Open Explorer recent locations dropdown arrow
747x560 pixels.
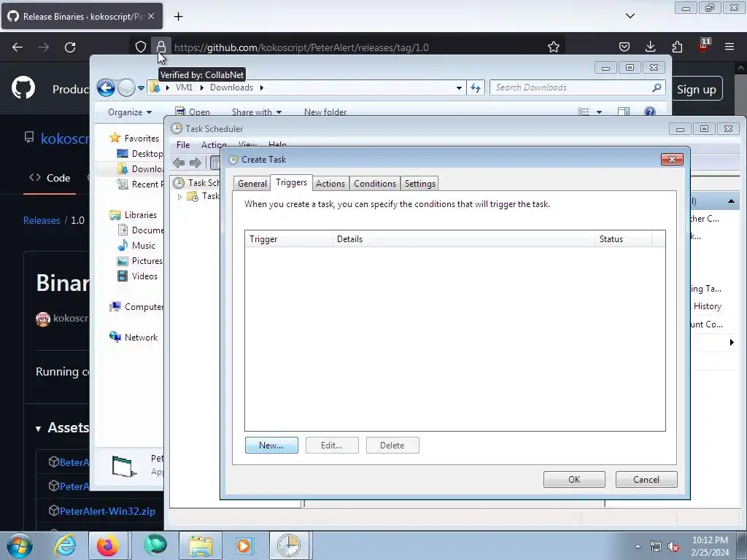tap(141, 88)
